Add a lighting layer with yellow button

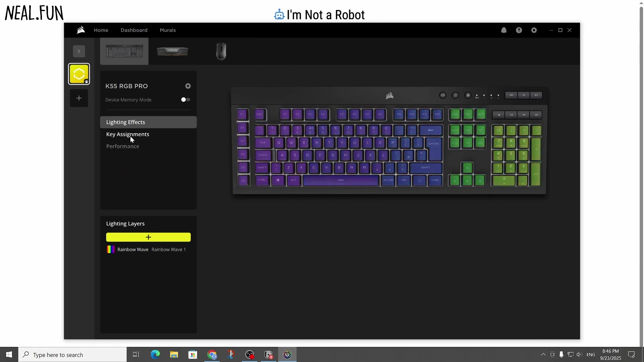(148, 237)
